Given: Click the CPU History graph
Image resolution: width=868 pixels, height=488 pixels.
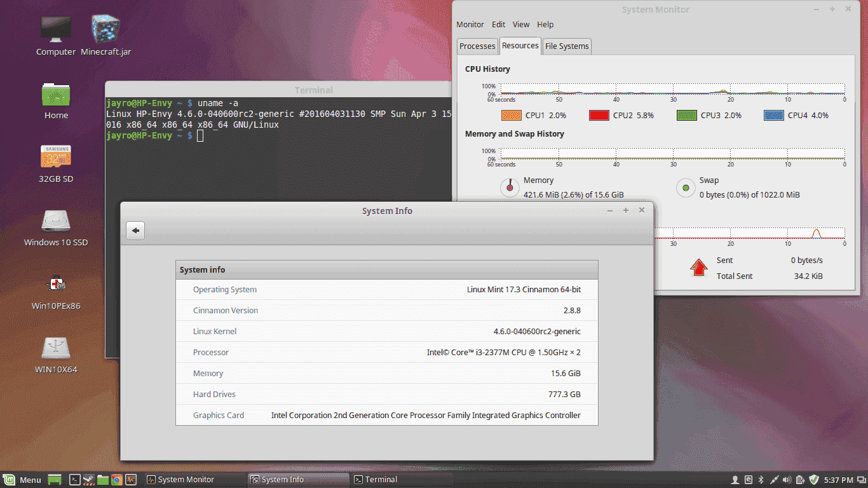Looking at the screenshot, I should click(x=672, y=89).
